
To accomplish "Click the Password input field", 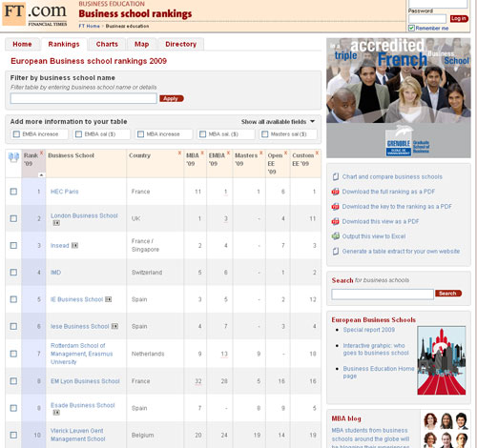I will [x=427, y=19].
